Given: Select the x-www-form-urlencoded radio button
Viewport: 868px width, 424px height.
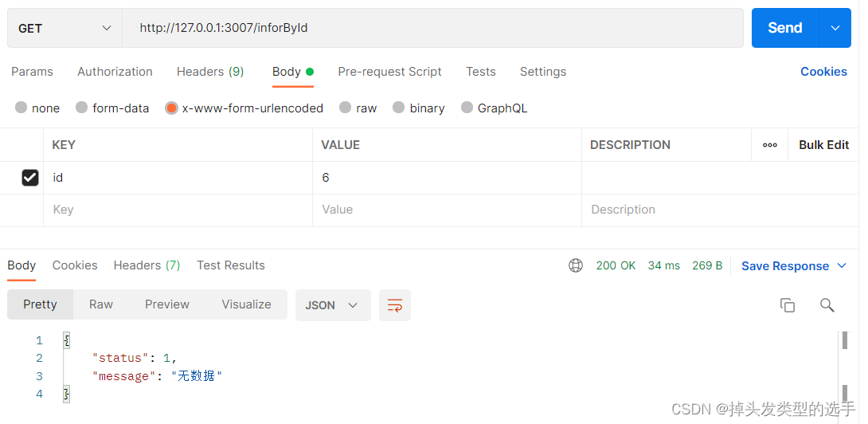Looking at the screenshot, I should click(x=171, y=108).
